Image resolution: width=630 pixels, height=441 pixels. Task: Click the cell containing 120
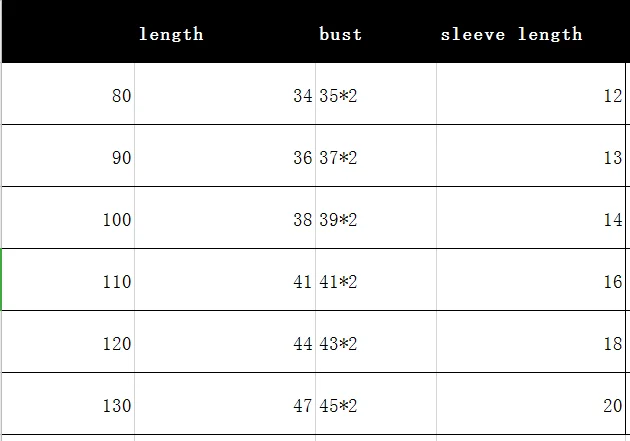68,341
